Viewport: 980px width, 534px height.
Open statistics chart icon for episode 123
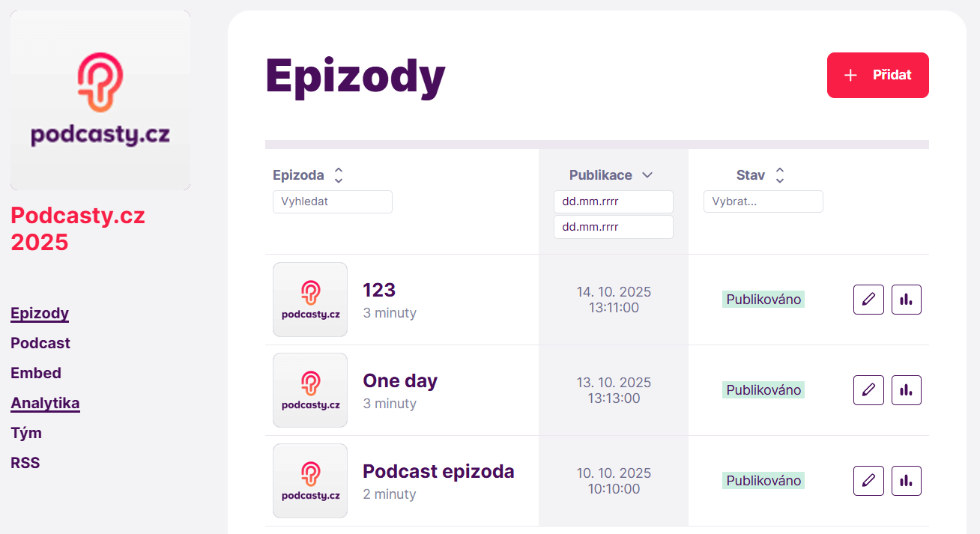[x=906, y=300]
